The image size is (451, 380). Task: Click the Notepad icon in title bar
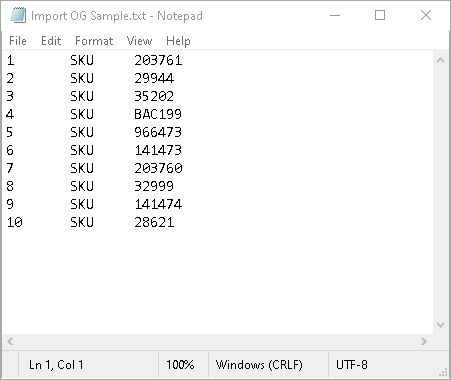click(18, 15)
